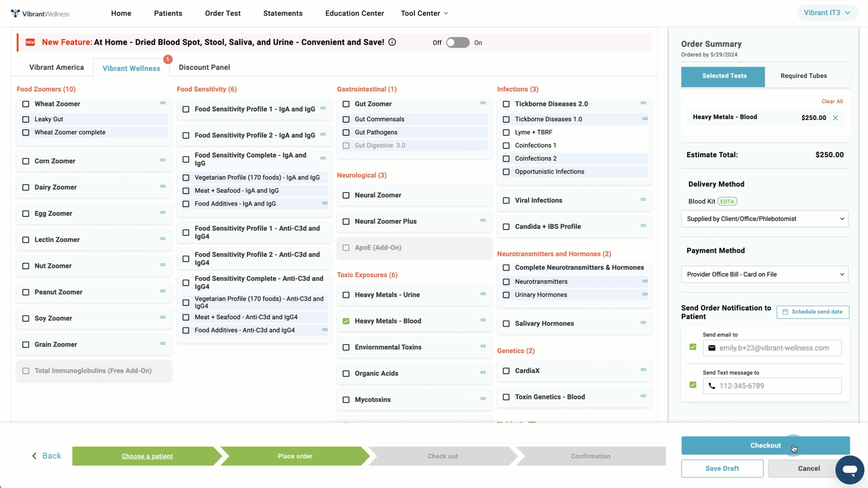Click the Vibrant Wellness logo
This screenshot has height=488, width=868.
click(x=40, y=14)
